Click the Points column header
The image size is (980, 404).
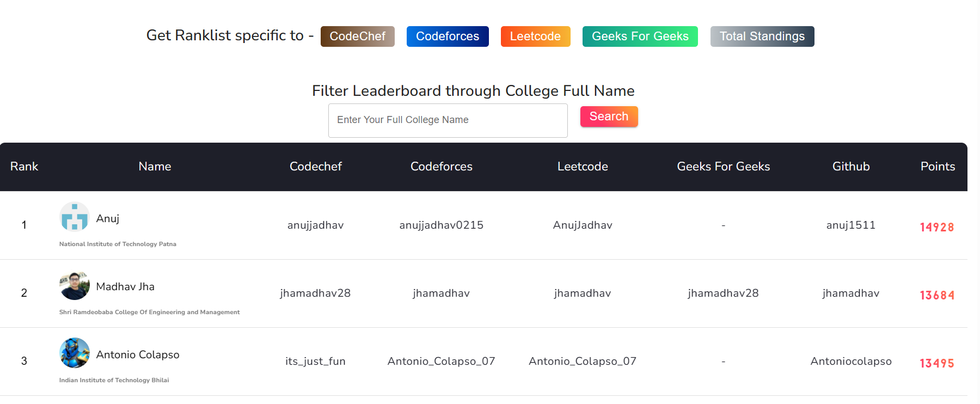point(938,167)
